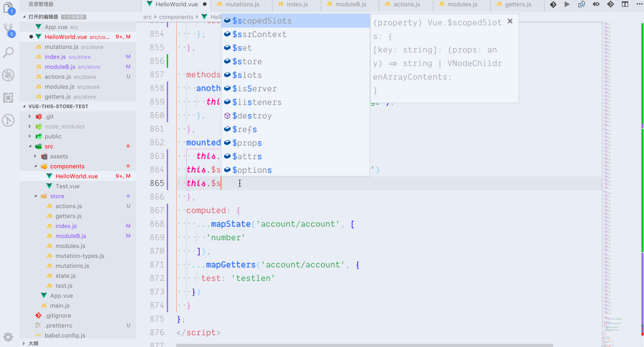Open main.js in the file tree
Image resolution: width=644 pixels, height=347 pixels.
(x=78, y=305)
